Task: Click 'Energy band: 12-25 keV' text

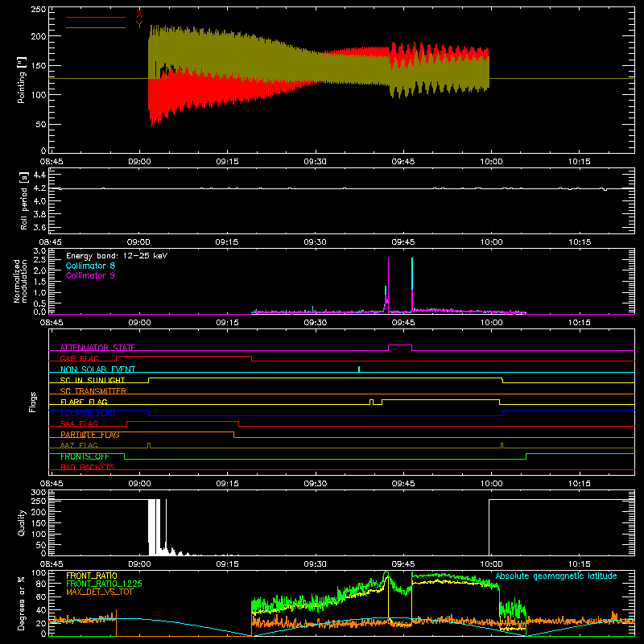Action: pos(117,256)
